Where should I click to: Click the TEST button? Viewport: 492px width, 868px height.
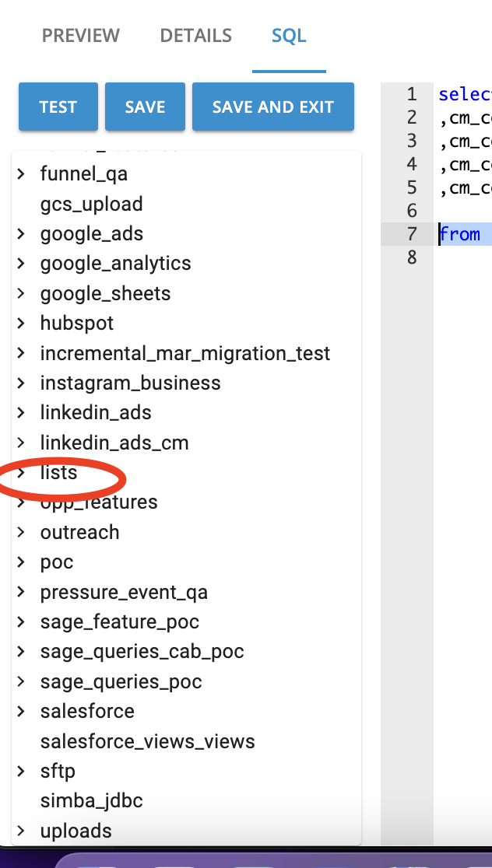(58, 107)
